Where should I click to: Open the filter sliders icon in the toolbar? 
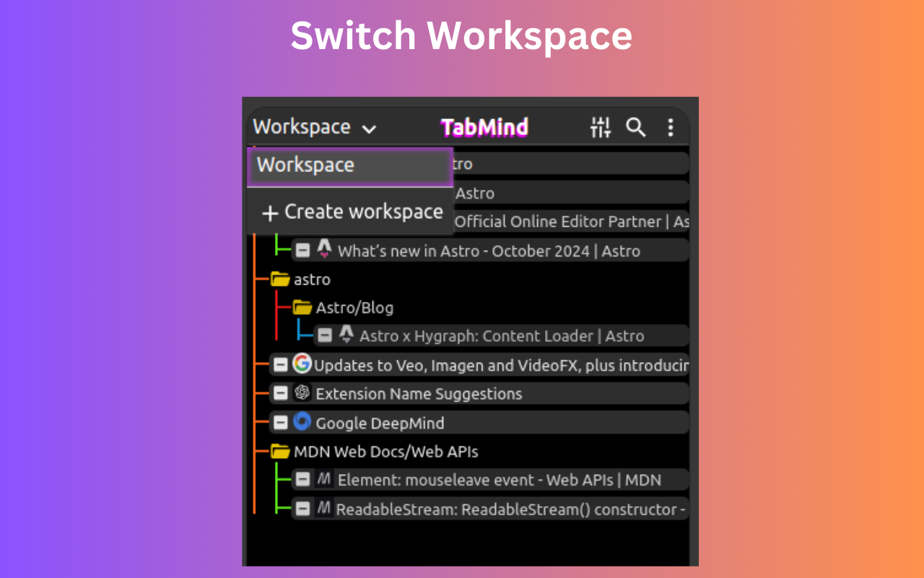point(601,127)
